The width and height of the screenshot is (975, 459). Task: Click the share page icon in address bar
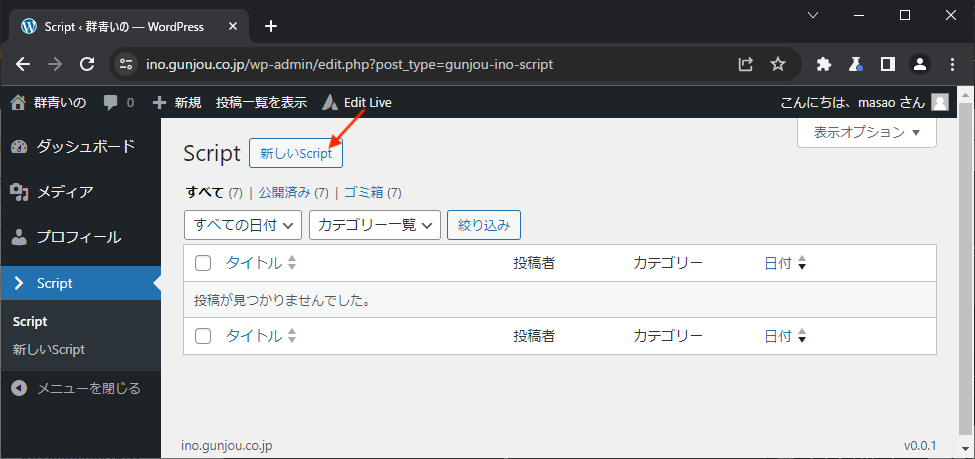tap(746, 64)
